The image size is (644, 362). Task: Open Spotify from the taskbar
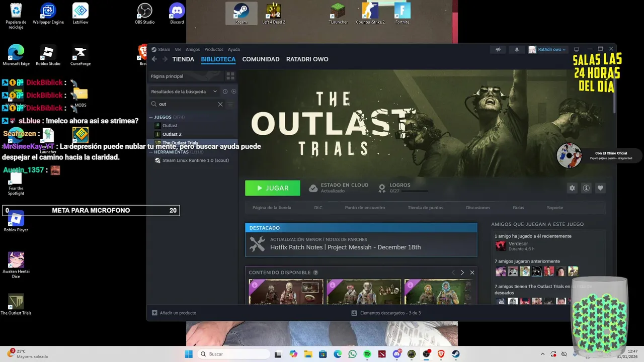click(x=367, y=354)
